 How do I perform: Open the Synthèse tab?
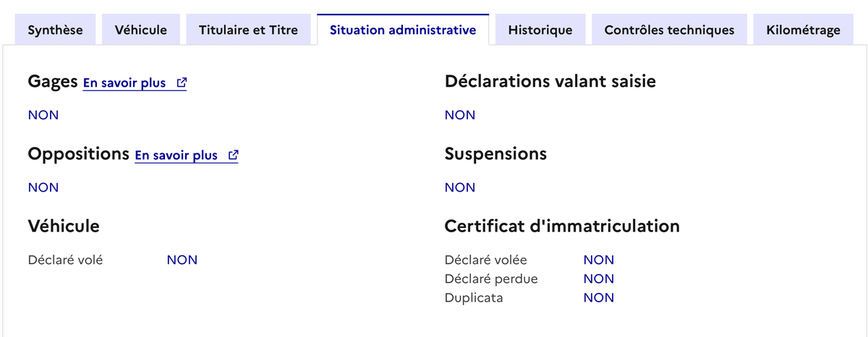tap(55, 30)
